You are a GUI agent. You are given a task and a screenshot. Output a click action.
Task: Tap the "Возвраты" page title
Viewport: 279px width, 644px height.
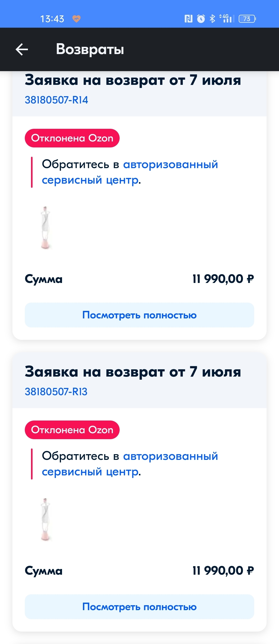(x=90, y=49)
